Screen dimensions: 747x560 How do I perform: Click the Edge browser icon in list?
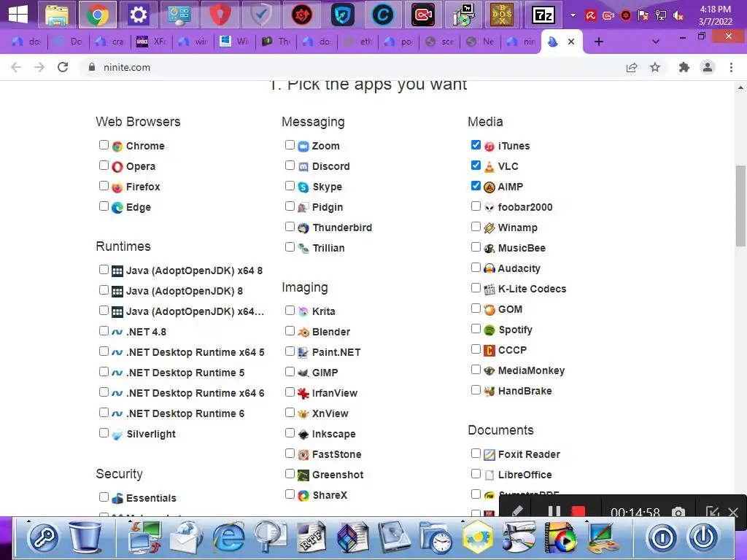coord(117,208)
